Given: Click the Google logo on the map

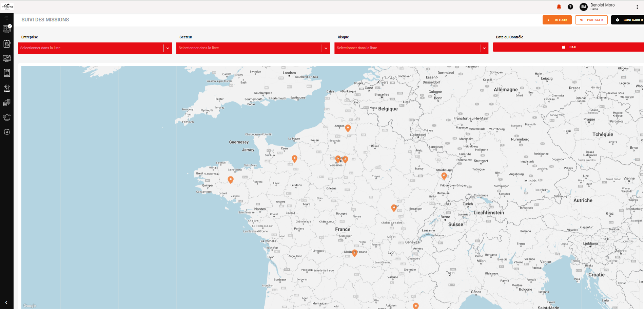Looking at the screenshot, I should (30, 306).
